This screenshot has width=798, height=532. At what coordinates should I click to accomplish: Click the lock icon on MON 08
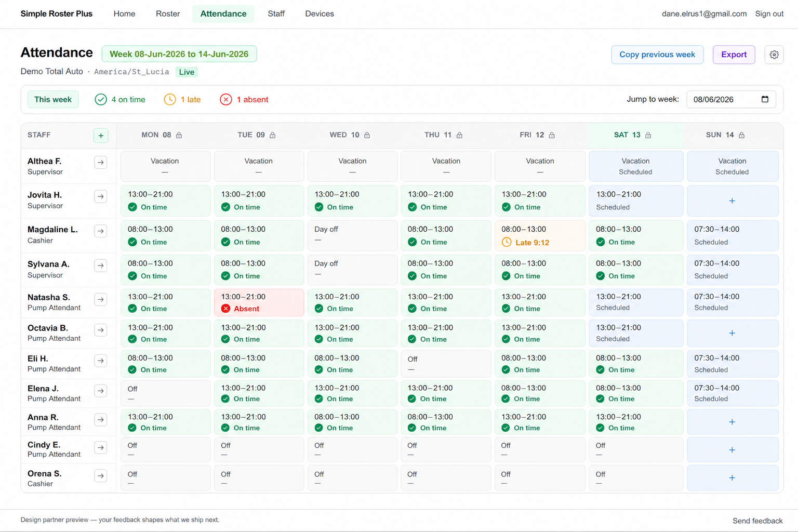click(179, 135)
